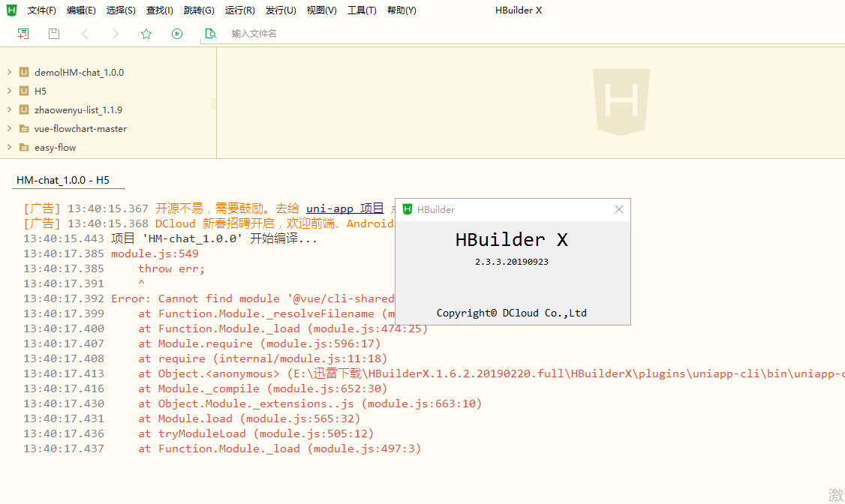Select demolHM-chat_1.0.0 in project tree
Screen dimensions: 845x504
coord(80,72)
